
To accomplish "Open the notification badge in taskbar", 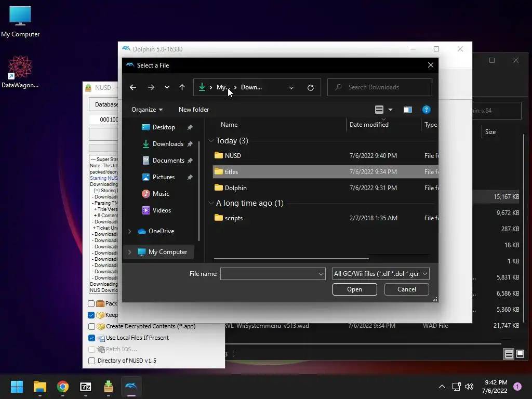I will [x=517, y=387].
